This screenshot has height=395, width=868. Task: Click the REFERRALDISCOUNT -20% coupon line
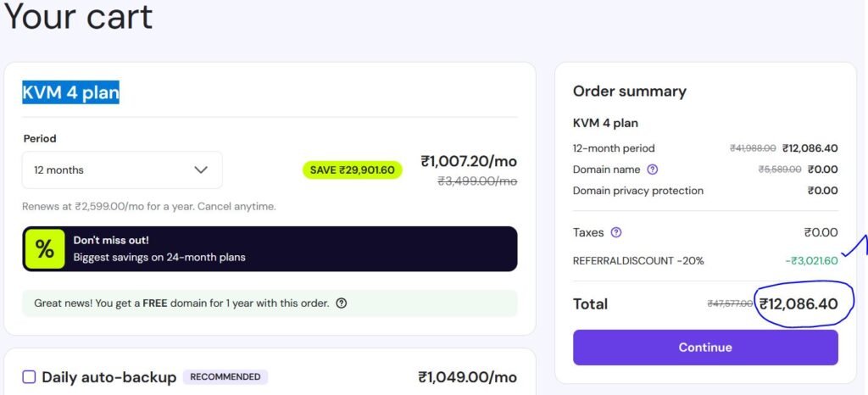[x=638, y=260]
